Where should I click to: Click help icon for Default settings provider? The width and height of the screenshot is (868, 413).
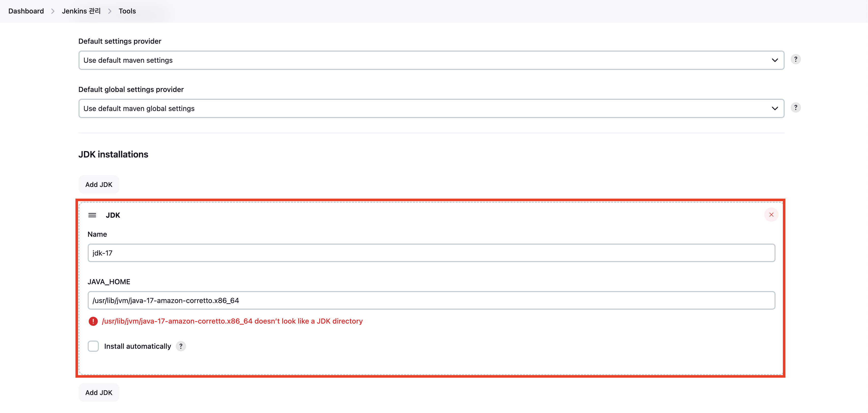[796, 59]
